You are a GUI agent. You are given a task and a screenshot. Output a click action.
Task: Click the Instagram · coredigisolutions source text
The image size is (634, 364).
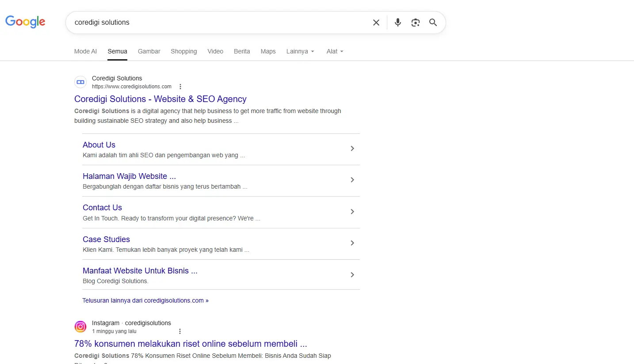coord(131,323)
